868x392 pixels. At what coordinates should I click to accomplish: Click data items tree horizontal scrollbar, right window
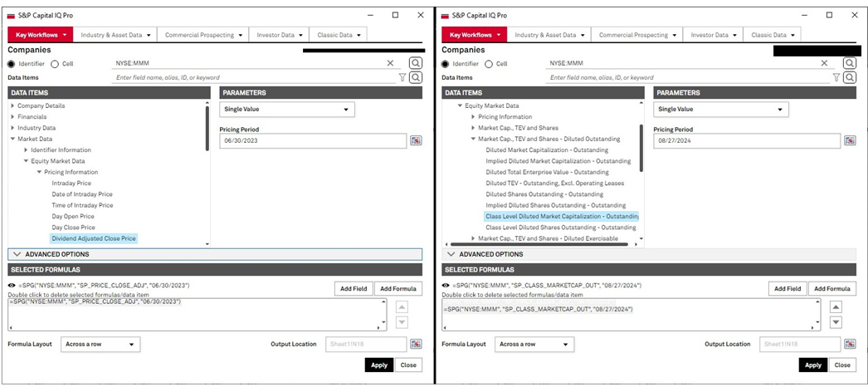(539, 243)
